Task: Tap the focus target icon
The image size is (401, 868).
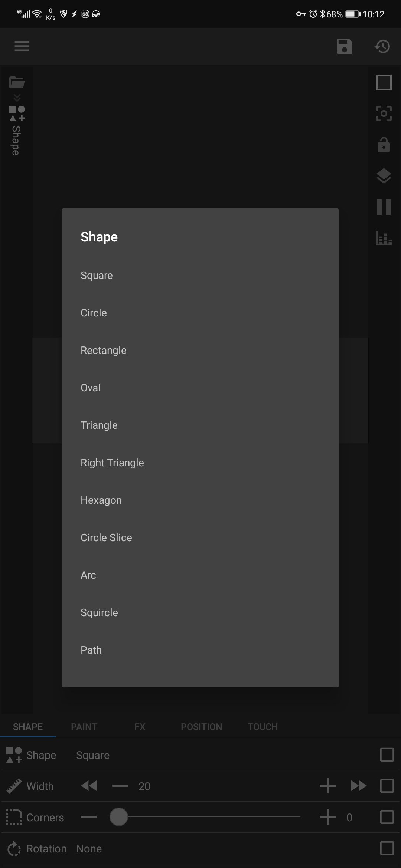Action: [x=384, y=114]
